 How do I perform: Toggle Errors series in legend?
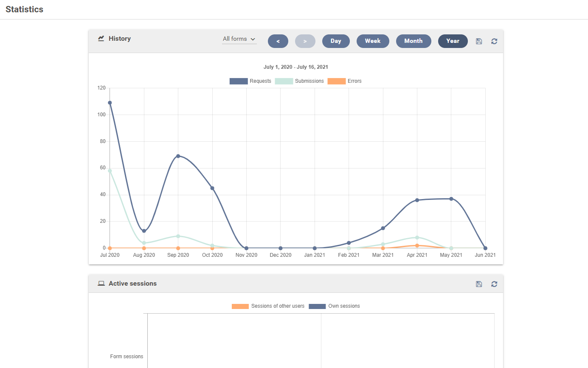point(344,81)
